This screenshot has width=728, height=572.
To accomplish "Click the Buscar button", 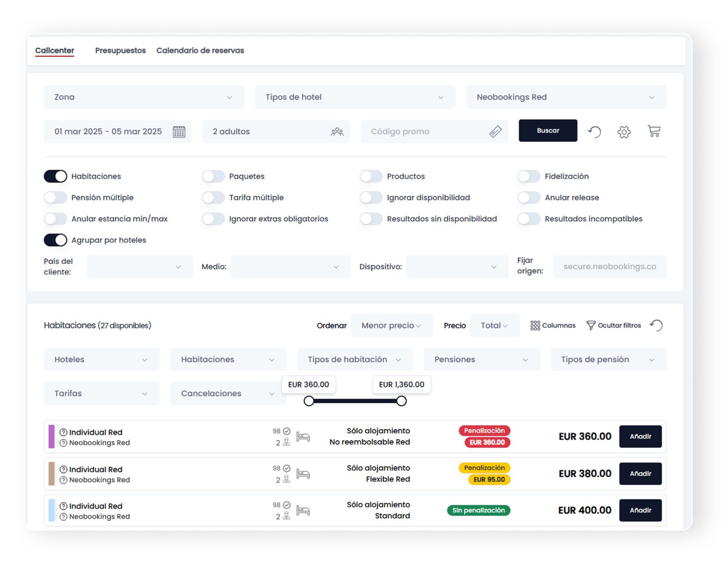I will coord(548,131).
